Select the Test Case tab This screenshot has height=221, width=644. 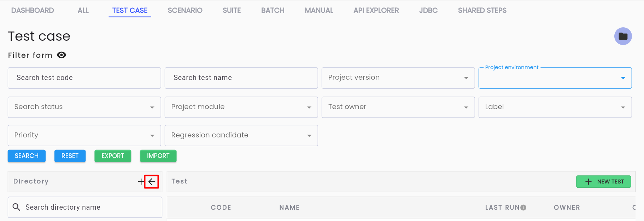tap(130, 10)
